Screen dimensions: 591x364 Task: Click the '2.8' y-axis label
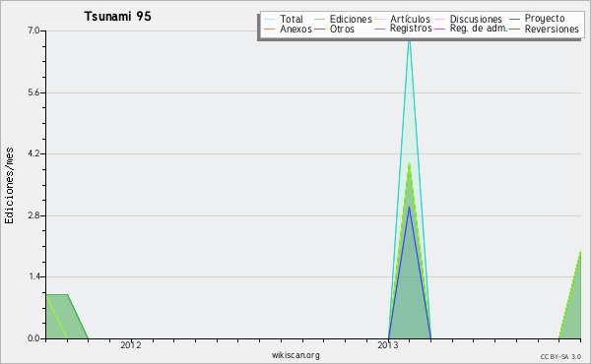(x=33, y=215)
